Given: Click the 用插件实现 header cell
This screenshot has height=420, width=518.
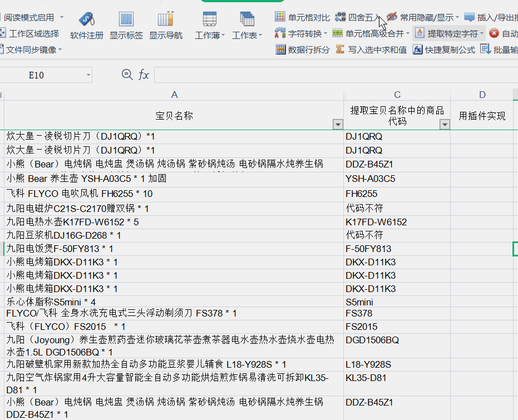Looking at the screenshot, I should point(482,116).
